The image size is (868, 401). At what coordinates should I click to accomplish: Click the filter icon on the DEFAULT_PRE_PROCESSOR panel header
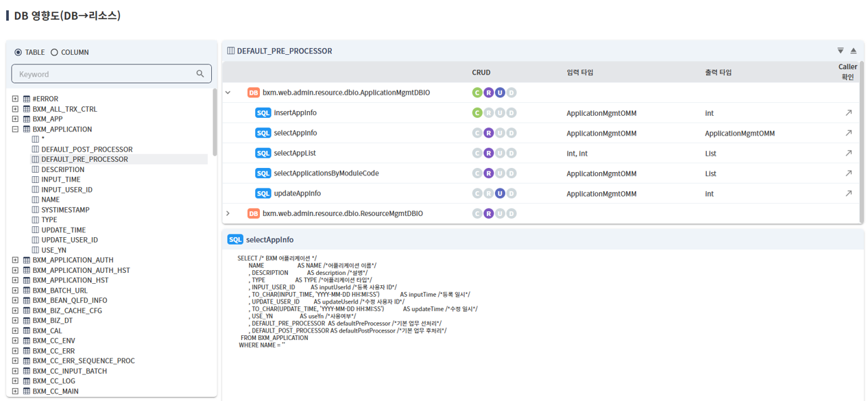[840, 50]
